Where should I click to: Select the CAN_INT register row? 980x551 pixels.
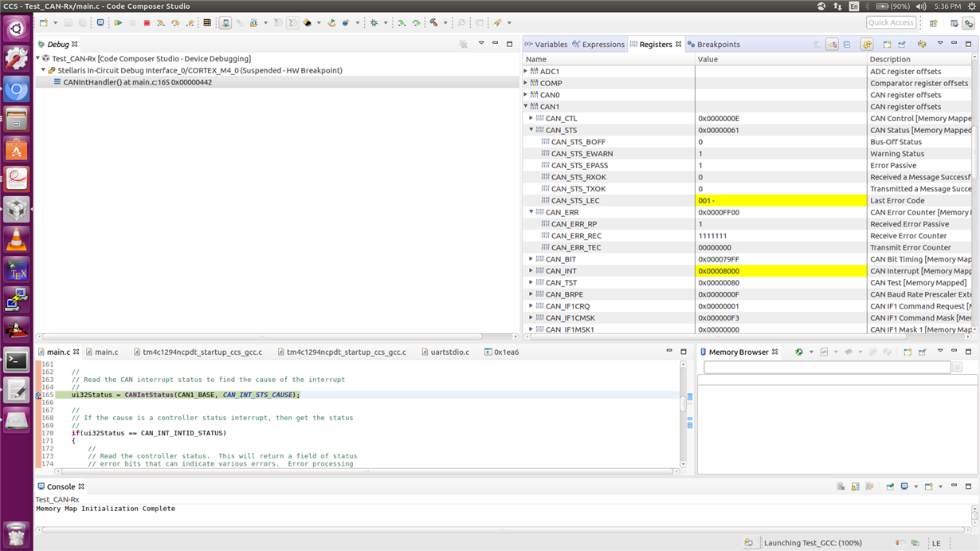[x=561, y=271]
